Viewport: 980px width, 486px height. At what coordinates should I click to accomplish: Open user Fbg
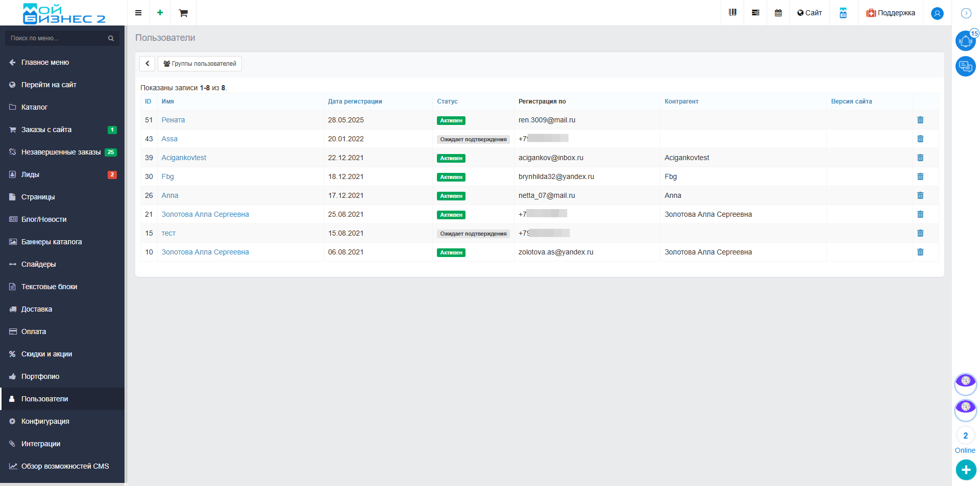coord(167,176)
